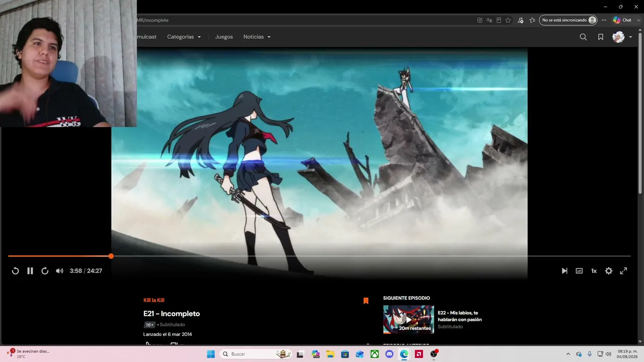
Task: Open the browser favorites list icon
Action: tap(532, 20)
